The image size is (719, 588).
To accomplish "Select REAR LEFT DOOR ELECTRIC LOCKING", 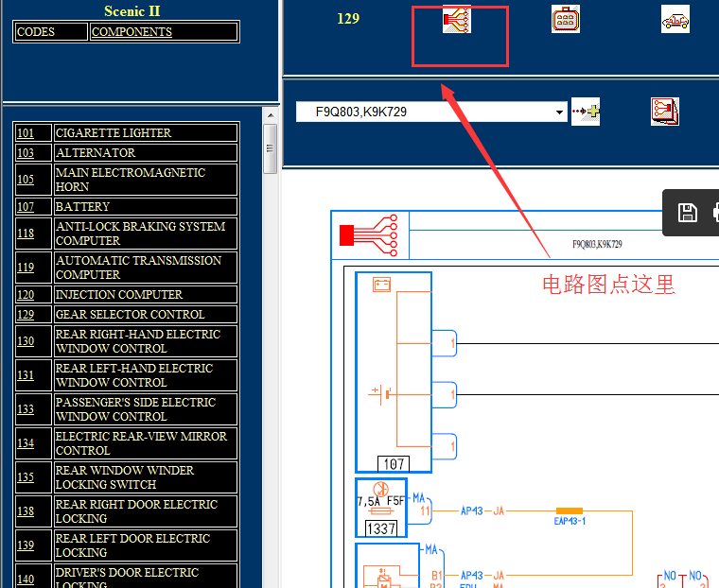I will click(x=133, y=545).
